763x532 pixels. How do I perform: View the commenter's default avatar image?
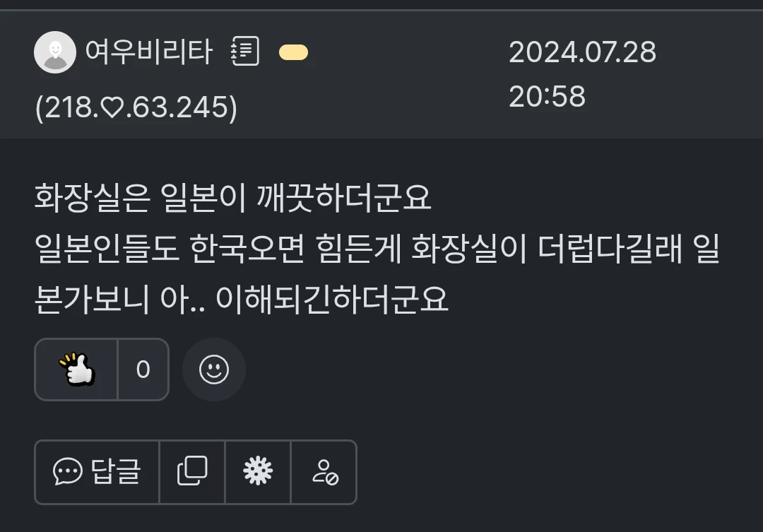pos(55,52)
